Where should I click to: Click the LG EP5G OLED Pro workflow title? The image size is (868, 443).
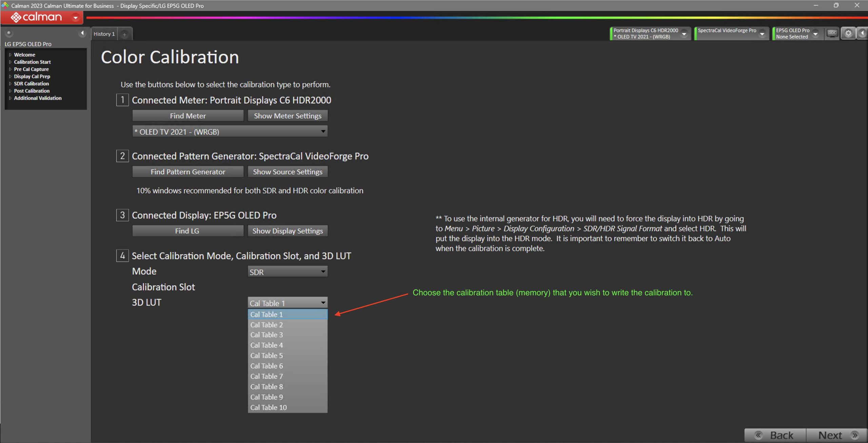tap(28, 44)
